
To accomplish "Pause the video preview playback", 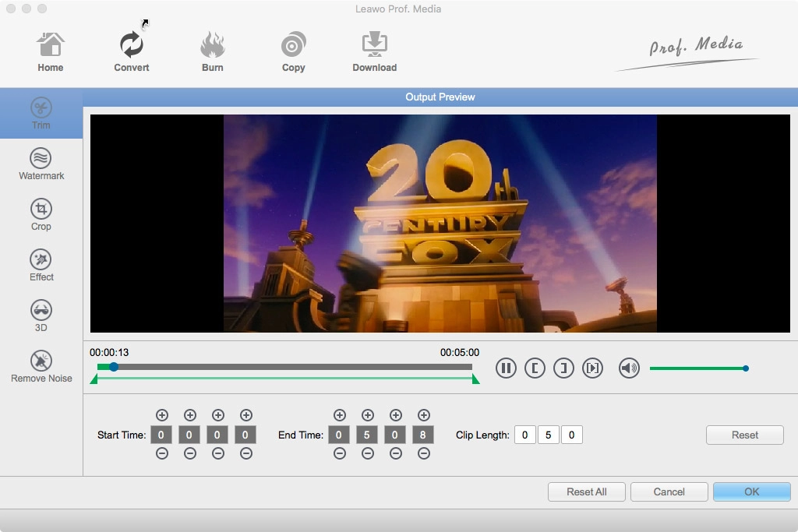I will click(507, 368).
